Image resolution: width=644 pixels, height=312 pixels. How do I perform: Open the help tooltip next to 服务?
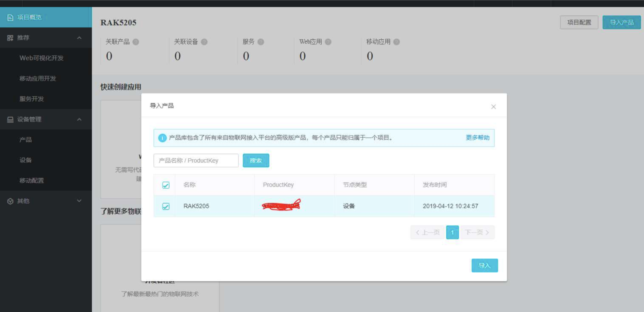point(262,42)
